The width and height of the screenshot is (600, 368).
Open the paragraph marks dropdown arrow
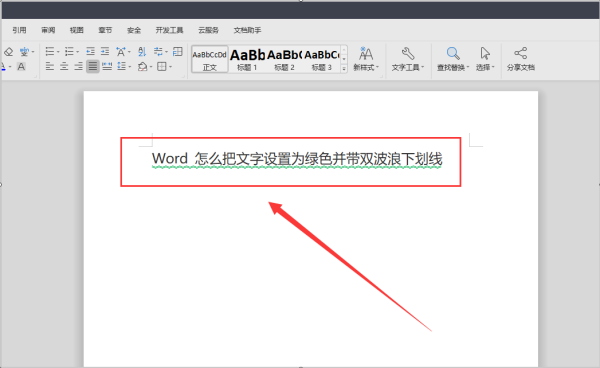pos(166,52)
